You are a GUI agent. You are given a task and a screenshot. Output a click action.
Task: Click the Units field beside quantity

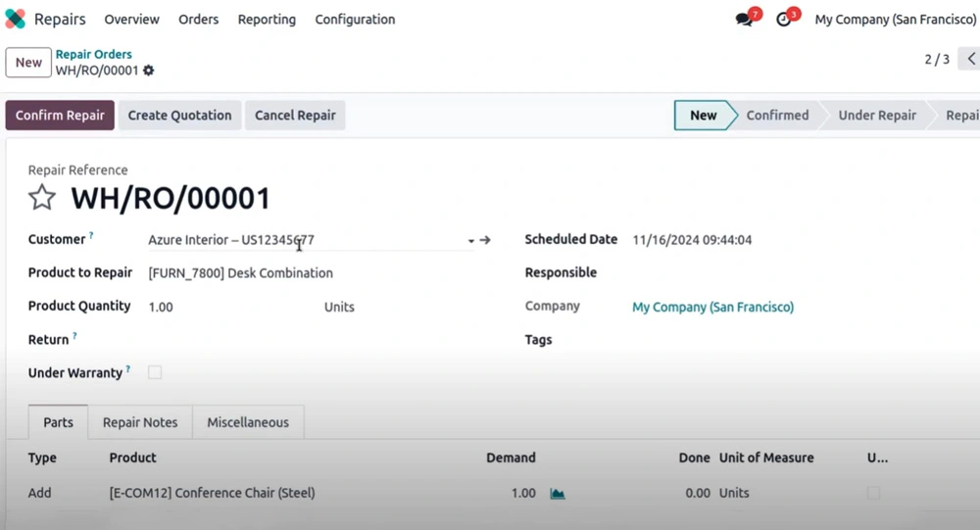pos(339,307)
